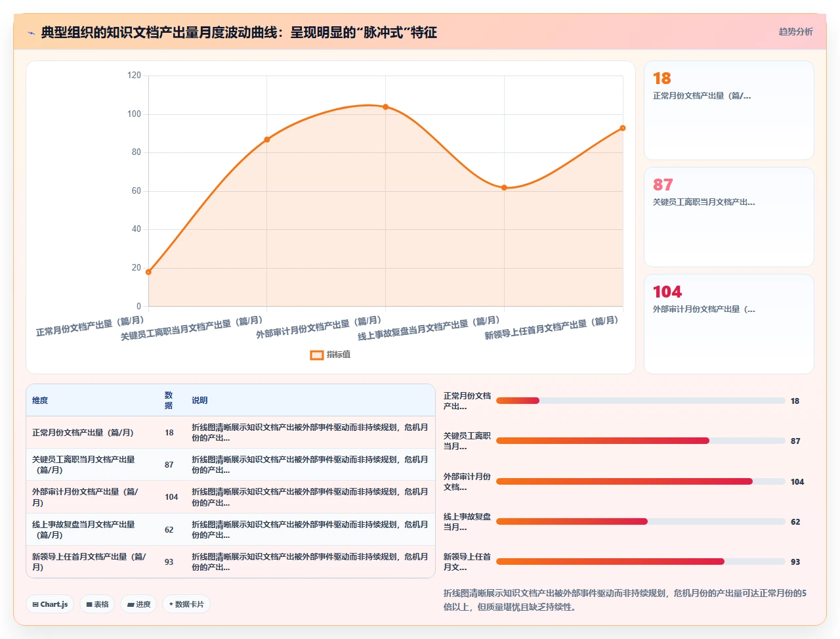
Task: Click the progress bar for 新领导上任首
Action: tap(640, 562)
